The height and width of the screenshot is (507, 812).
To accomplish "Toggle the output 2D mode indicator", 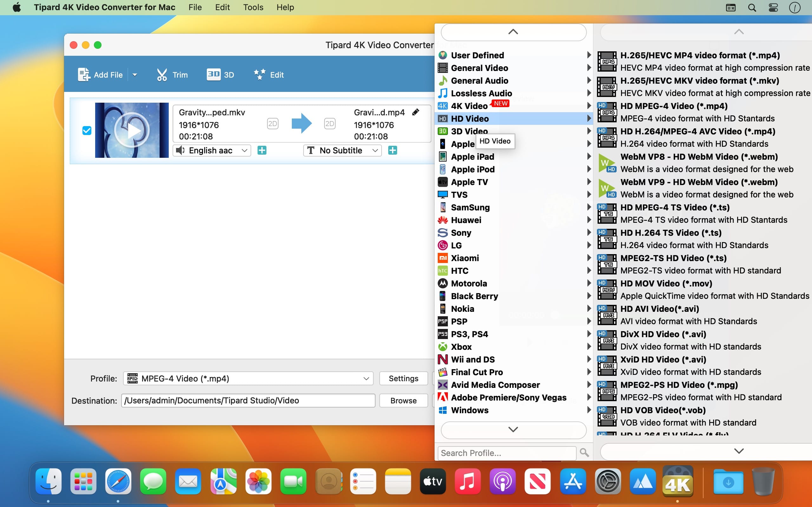I will click(330, 124).
